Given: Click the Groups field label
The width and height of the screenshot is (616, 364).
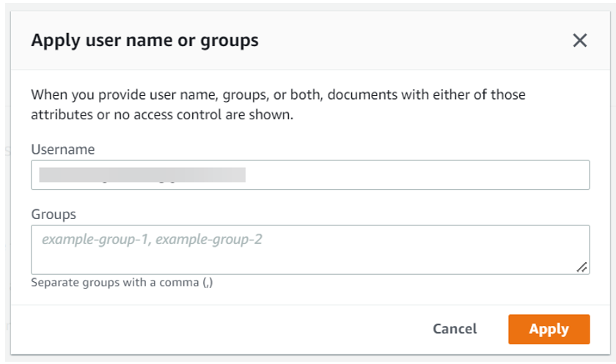Looking at the screenshot, I should click(x=54, y=215).
